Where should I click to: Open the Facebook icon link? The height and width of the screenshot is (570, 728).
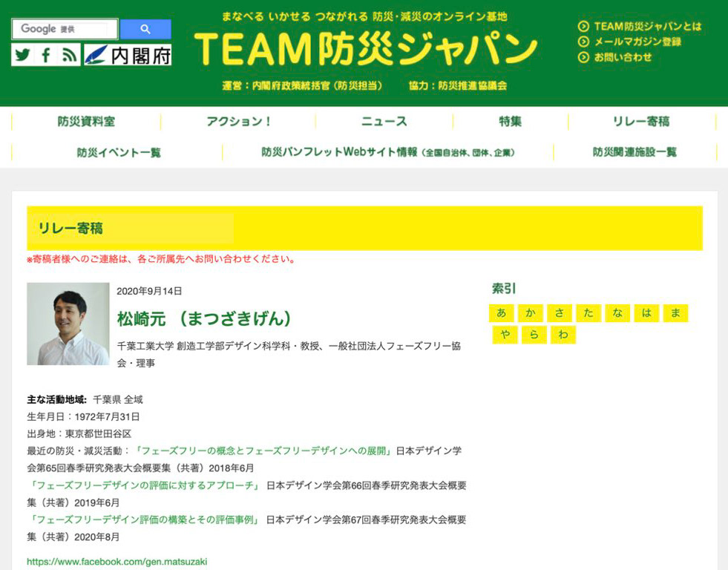45,55
